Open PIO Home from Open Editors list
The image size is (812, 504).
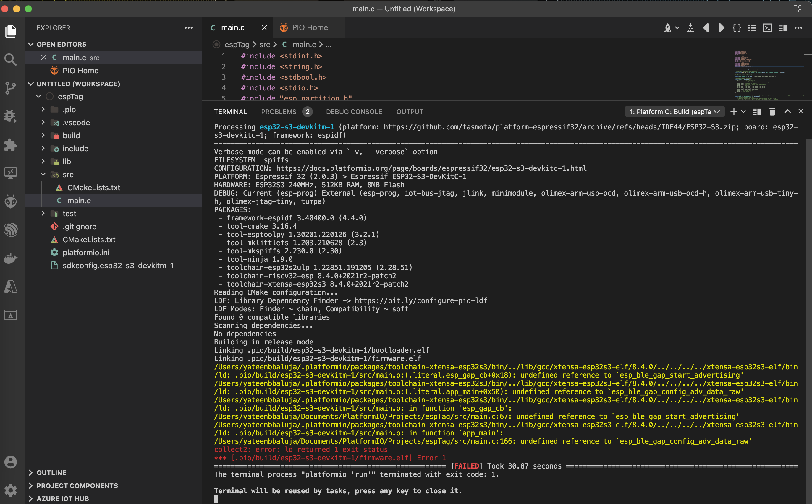tap(114, 70)
